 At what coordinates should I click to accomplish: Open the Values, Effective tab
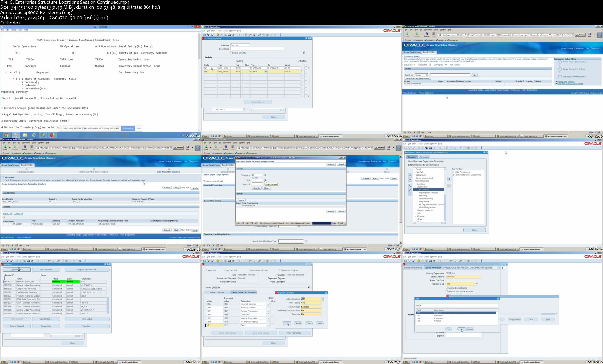[x=217, y=292]
